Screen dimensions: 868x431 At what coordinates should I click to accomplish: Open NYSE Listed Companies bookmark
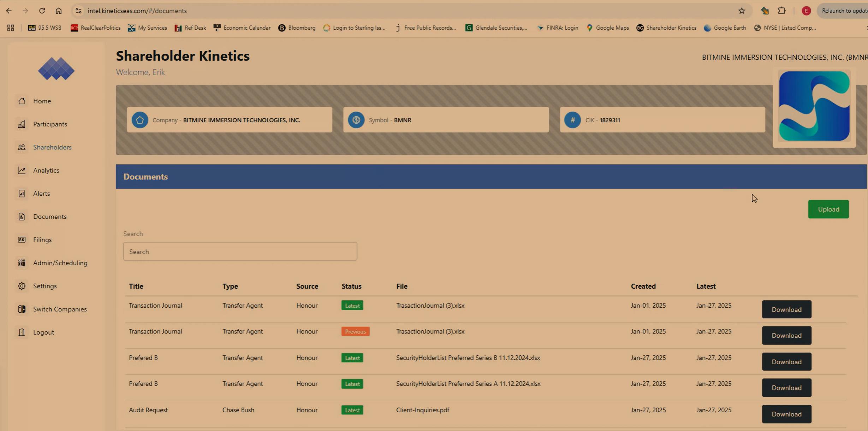pos(785,28)
